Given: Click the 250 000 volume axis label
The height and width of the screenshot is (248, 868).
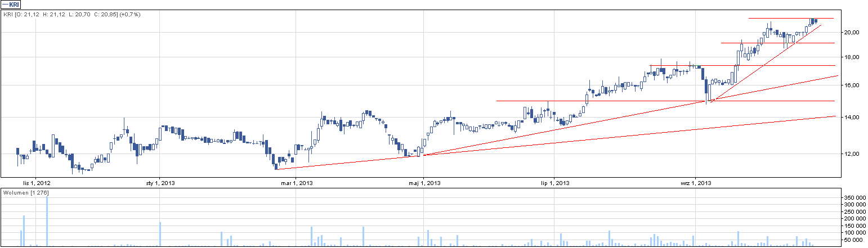Looking at the screenshot, I should (855, 211).
